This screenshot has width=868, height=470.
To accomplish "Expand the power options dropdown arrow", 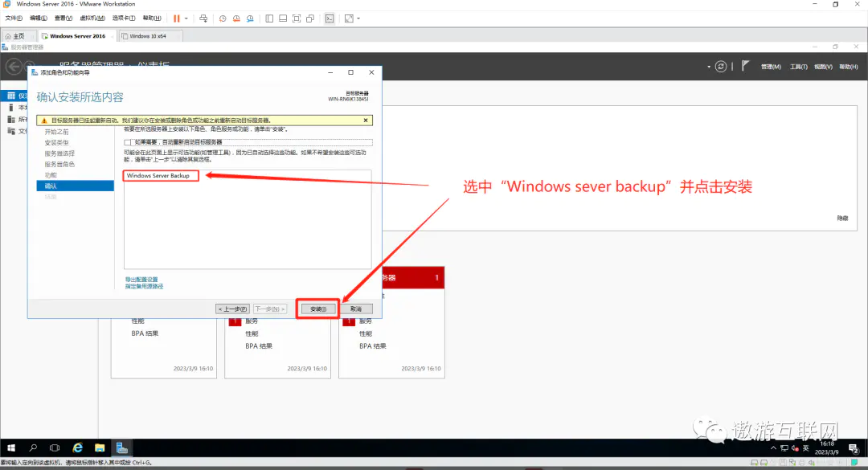I will [186, 18].
